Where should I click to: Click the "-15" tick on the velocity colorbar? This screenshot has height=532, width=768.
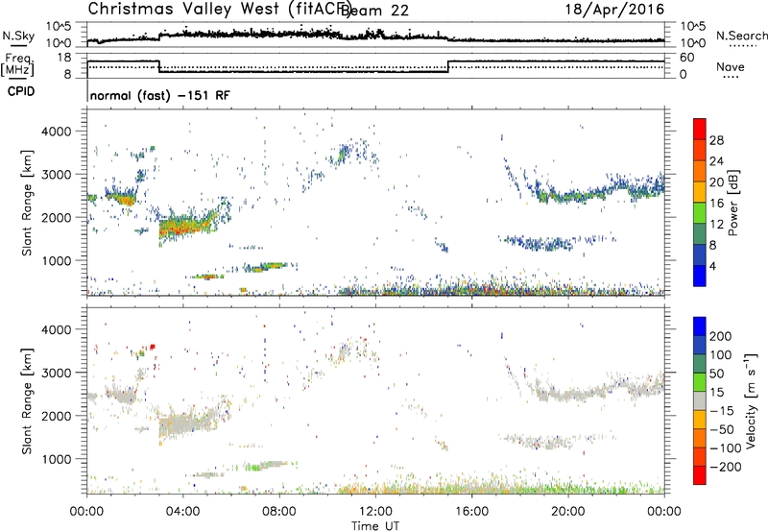722,410
